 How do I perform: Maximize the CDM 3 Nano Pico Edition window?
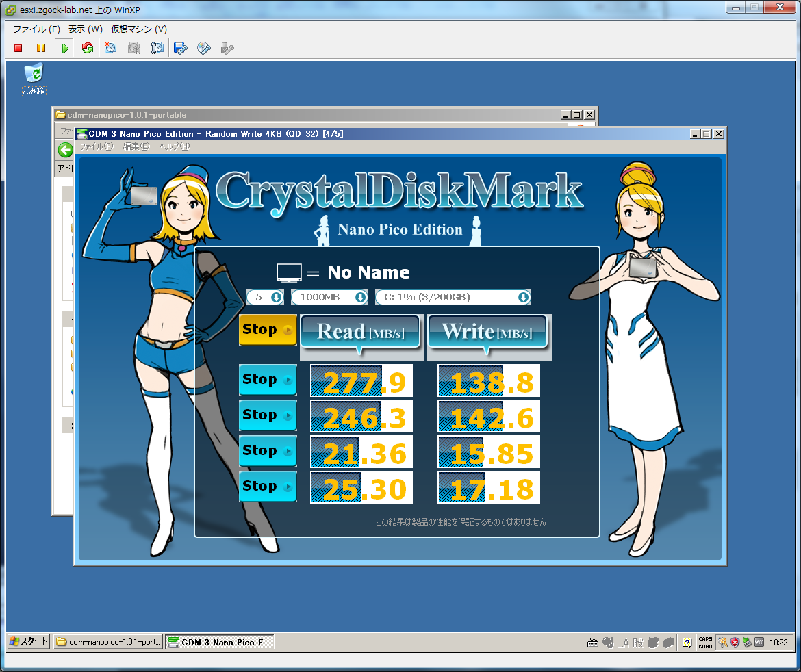click(x=707, y=134)
